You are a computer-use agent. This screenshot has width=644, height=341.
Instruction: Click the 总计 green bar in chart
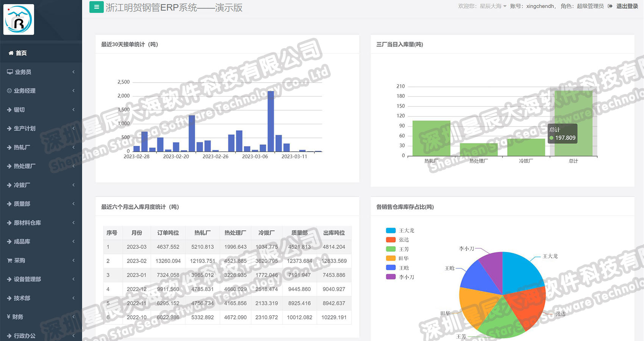573,123
